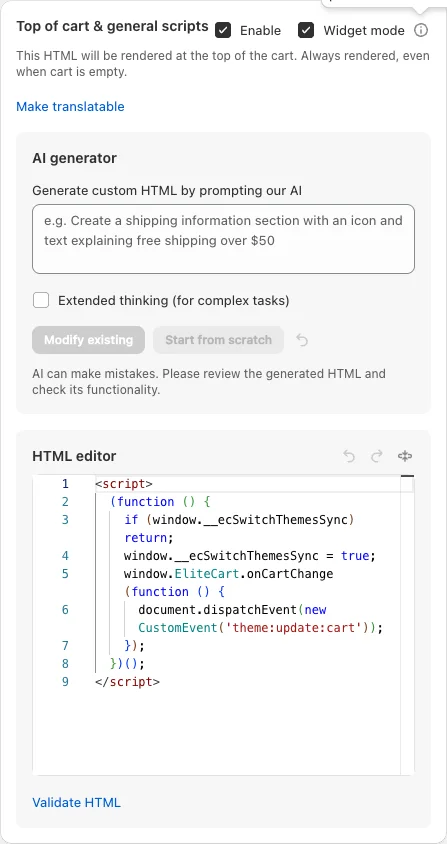Click the '(function () {' line 2
Viewport: 447px width, 844px height.
click(159, 502)
